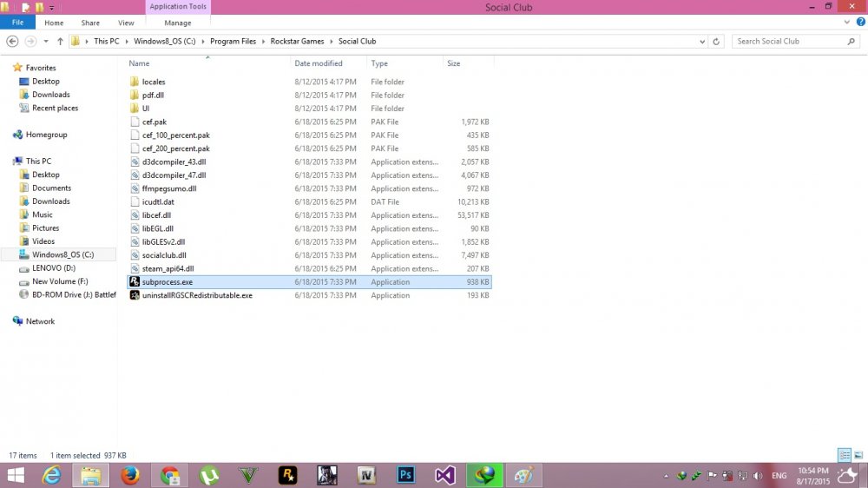The width and height of the screenshot is (868, 488).
Task: Select the steam_api64.dll file
Action: 168,268
